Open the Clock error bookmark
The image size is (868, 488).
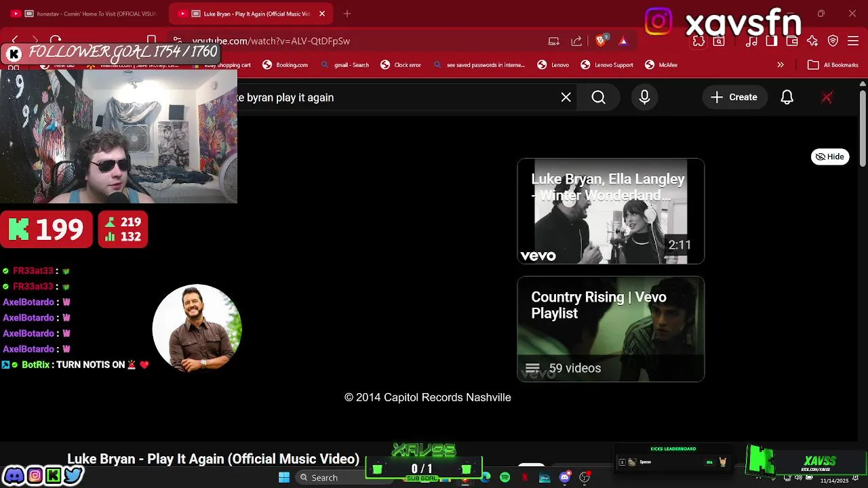(401, 65)
